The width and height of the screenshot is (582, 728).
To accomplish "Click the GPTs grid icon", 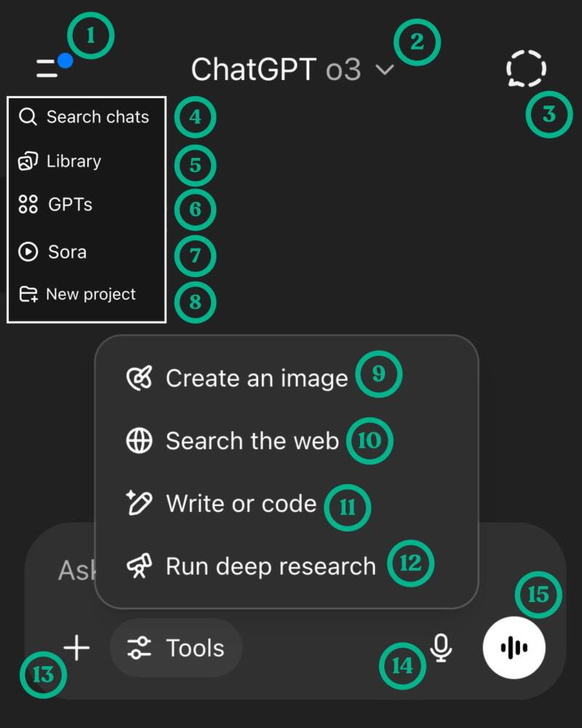I will tap(28, 205).
